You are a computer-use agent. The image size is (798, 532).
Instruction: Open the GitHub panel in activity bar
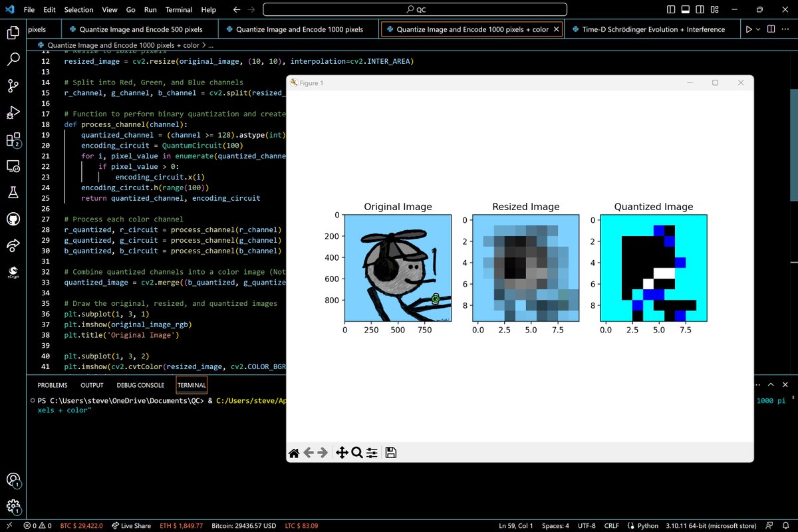click(x=13, y=219)
